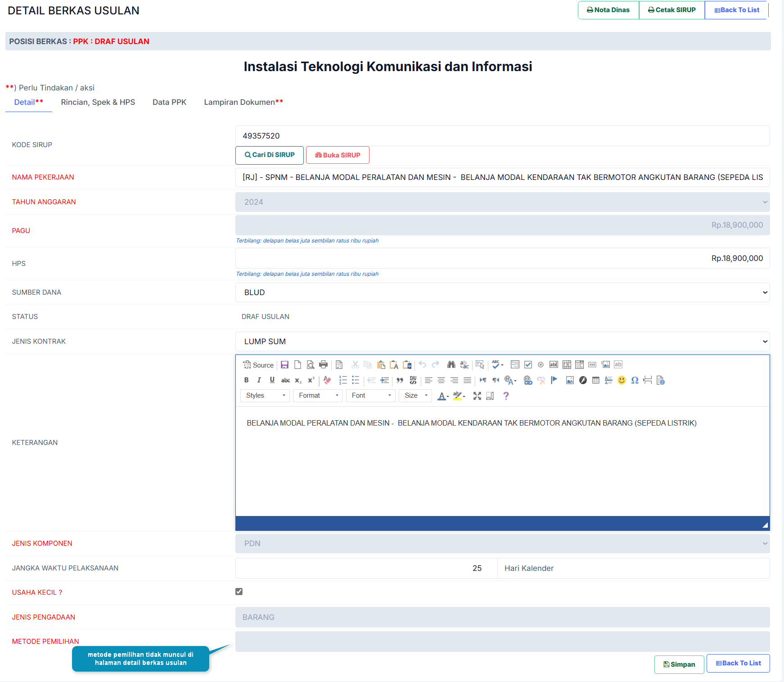The image size is (784, 682).
Task: Click the Simpan button
Action: 679,664
